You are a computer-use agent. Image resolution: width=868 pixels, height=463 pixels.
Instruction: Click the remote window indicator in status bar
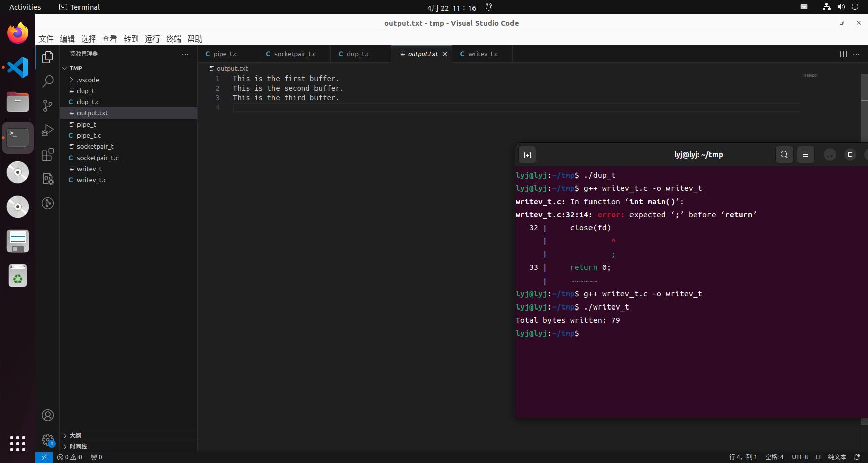coord(44,457)
